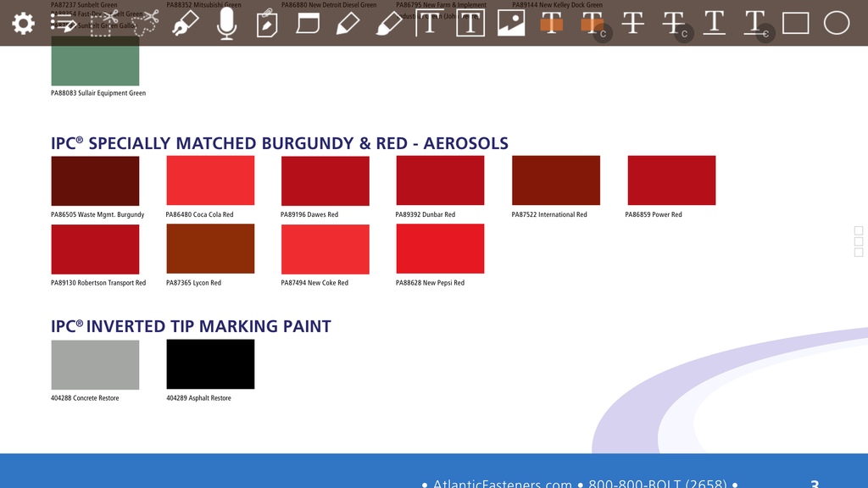
Task: Select the text box tool
Action: tap(470, 23)
